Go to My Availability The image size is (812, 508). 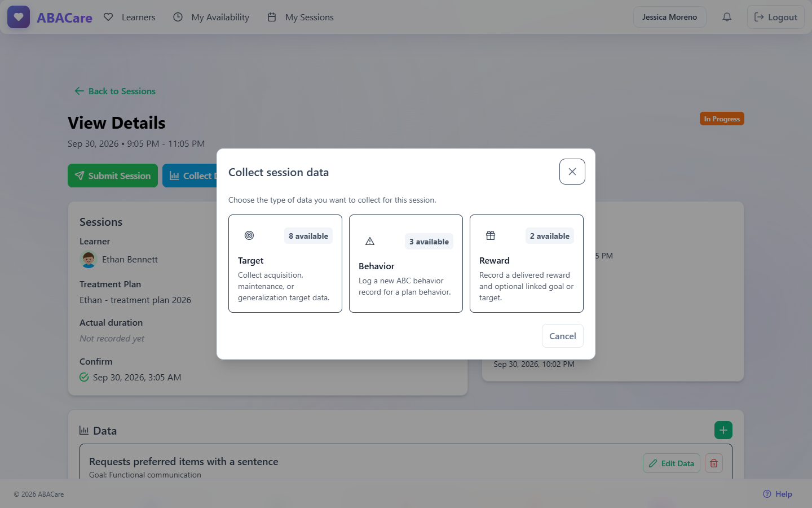211,17
